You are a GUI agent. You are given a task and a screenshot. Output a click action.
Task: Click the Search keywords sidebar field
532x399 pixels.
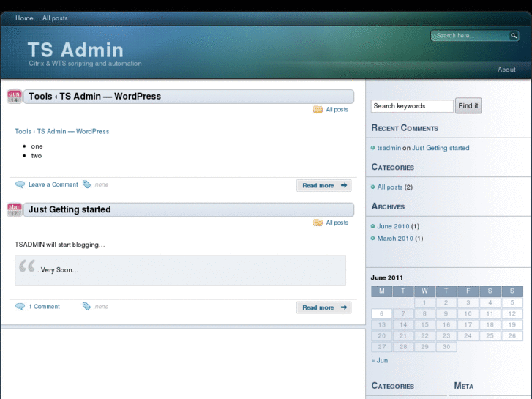point(412,106)
